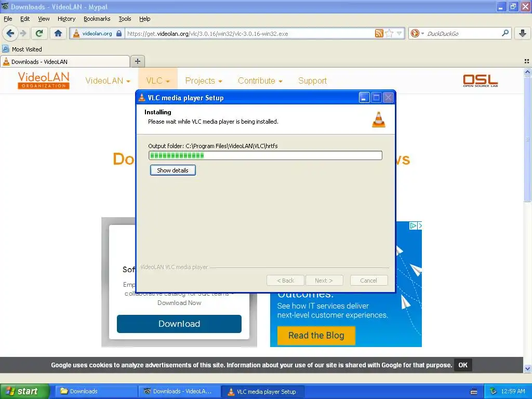Screen dimensions: 532x399
Task: Switch to VLC media player Setup taskbar item
Action: click(262, 391)
